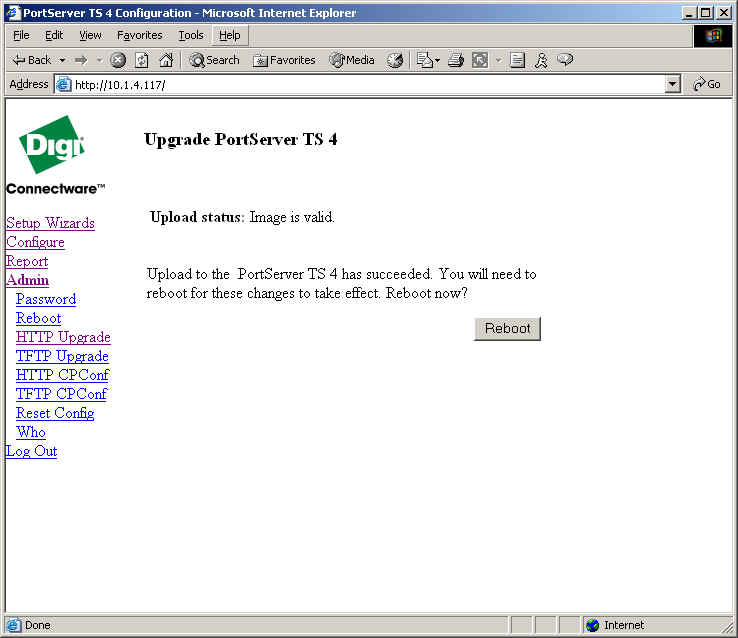The height and width of the screenshot is (638, 738).
Task: Click the Log Out link
Action: pyautogui.click(x=31, y=451)
